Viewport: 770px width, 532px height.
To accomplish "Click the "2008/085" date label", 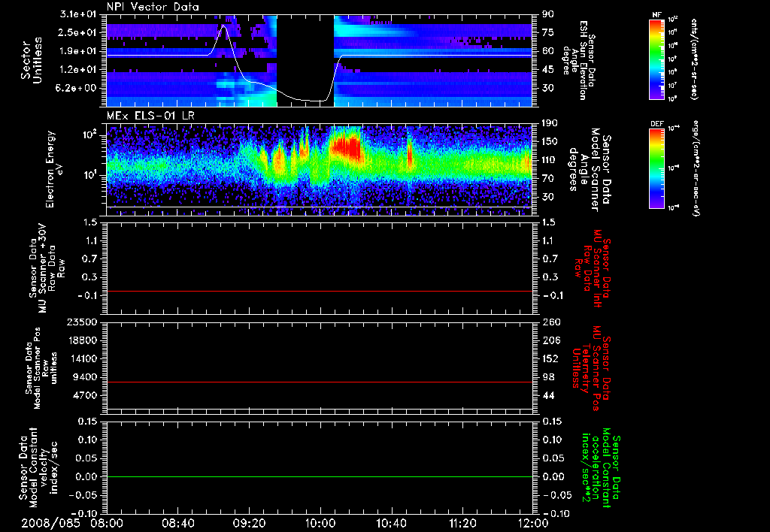I will (x=50, y=523).
